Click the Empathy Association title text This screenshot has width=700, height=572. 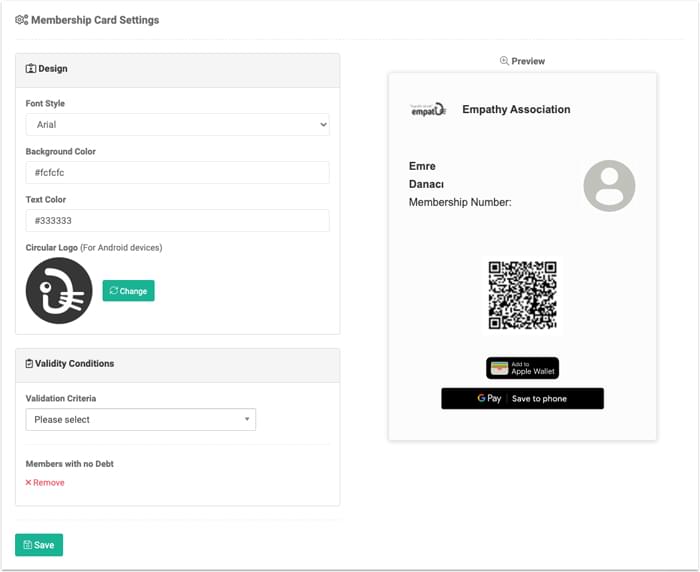coord(516,109)
